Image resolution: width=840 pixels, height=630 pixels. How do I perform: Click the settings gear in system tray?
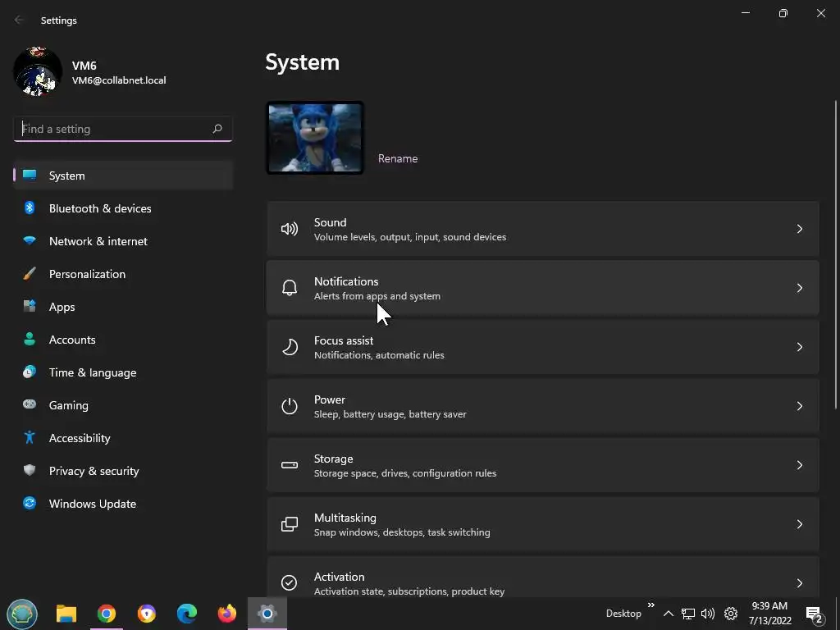tap(731, 614)
